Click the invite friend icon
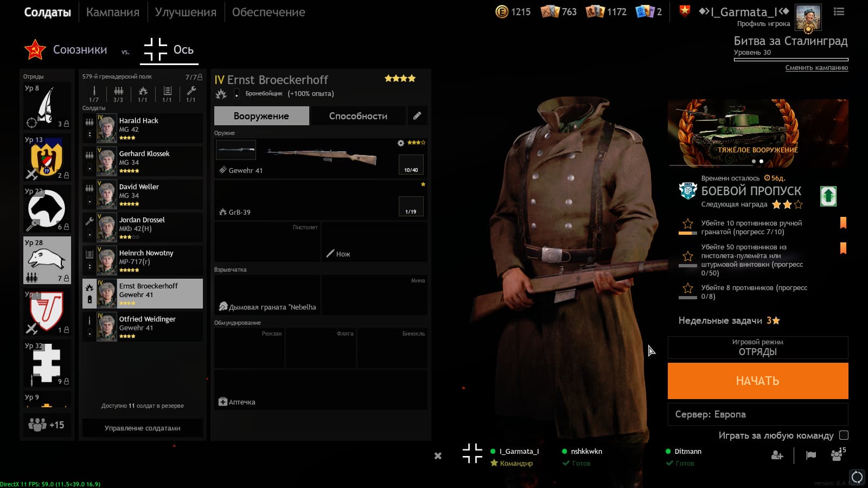Screen dimensions: 868x488 (777, 455)
